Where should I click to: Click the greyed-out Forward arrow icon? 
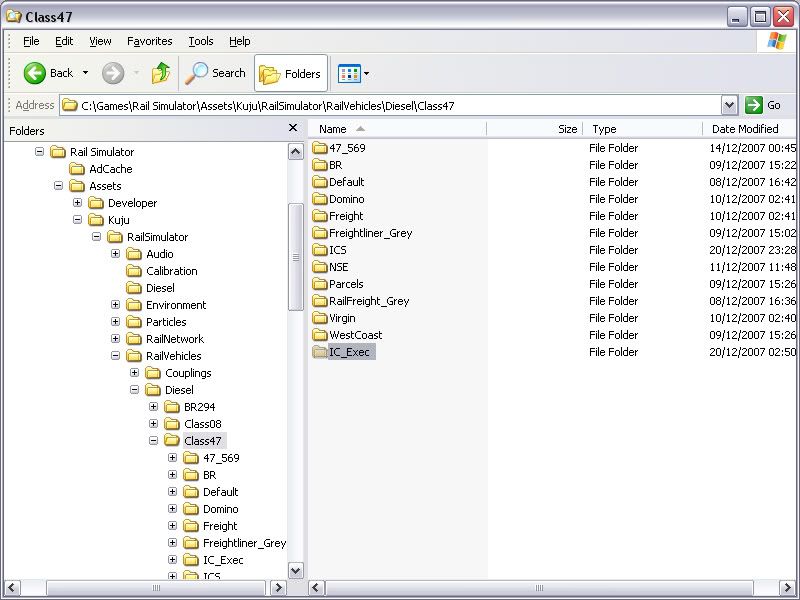coord(113,73)
